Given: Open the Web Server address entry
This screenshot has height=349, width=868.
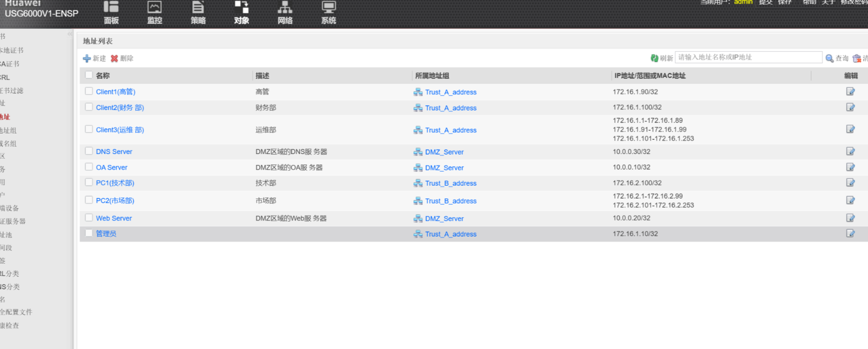Looking at the screenshot, I should pyautogui.click(x=114, y=219).
